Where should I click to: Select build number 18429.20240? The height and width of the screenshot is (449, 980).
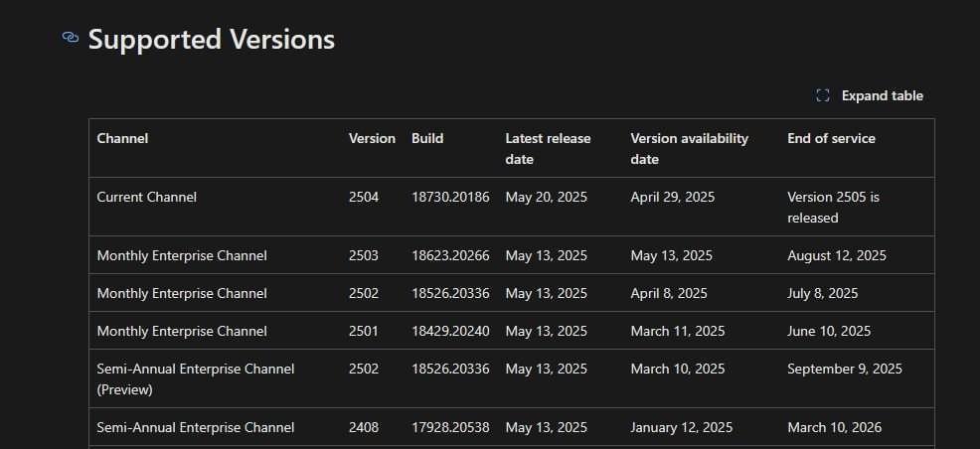(450, 331)
